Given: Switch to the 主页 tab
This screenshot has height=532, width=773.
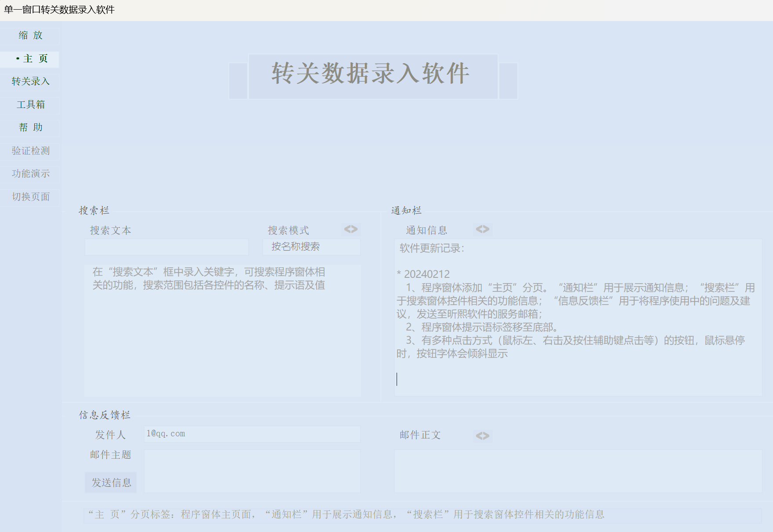Looking at the screenshot, I should click(30, 59).
